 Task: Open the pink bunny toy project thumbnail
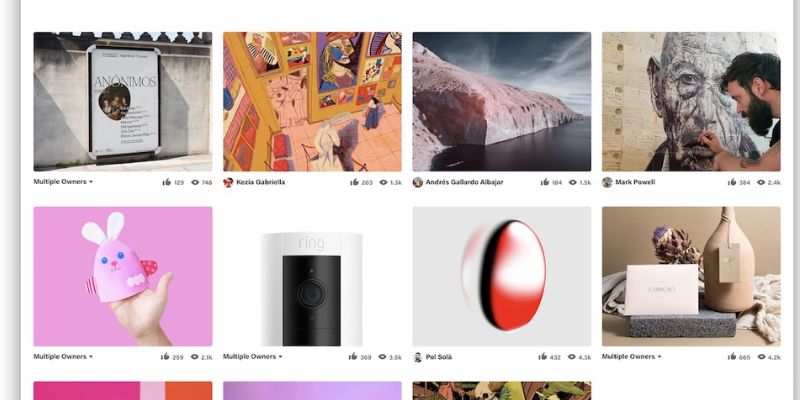[123, 277]
